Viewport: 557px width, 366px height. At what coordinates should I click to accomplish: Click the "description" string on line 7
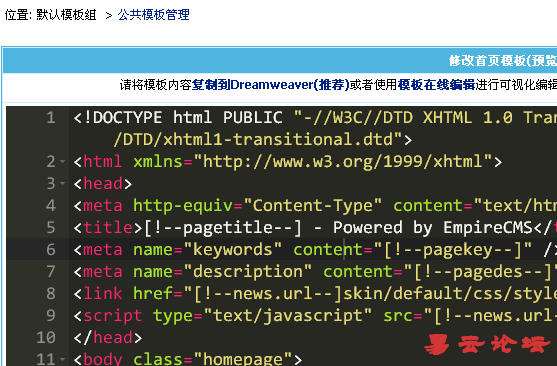point(248,272)
